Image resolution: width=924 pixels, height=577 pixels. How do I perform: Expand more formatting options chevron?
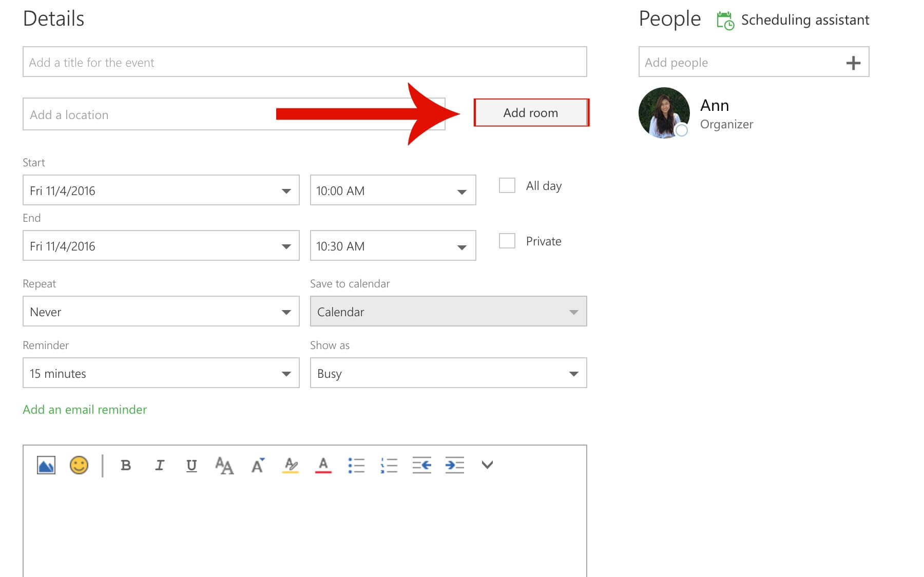(x=487, y=465)
